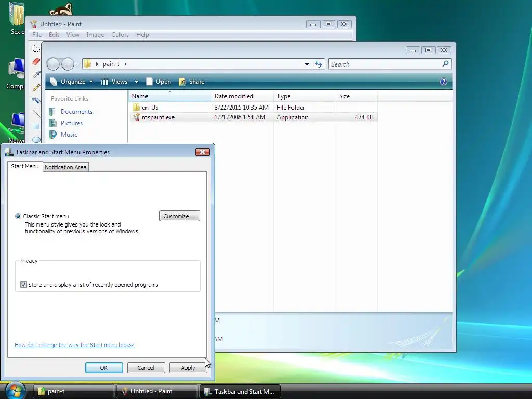Screen dimensions: 532x399
Task: Click the en-US folder icon
Action: (136, 107)
